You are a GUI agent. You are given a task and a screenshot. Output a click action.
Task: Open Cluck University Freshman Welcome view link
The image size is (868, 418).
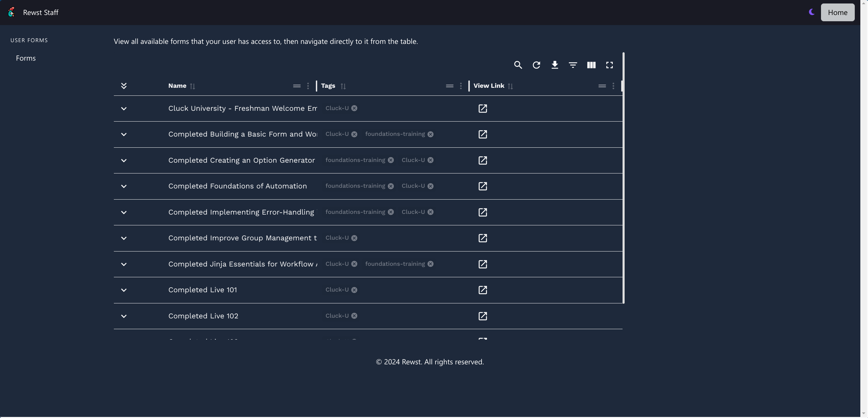pyautogui.click(x=483, y=109)
